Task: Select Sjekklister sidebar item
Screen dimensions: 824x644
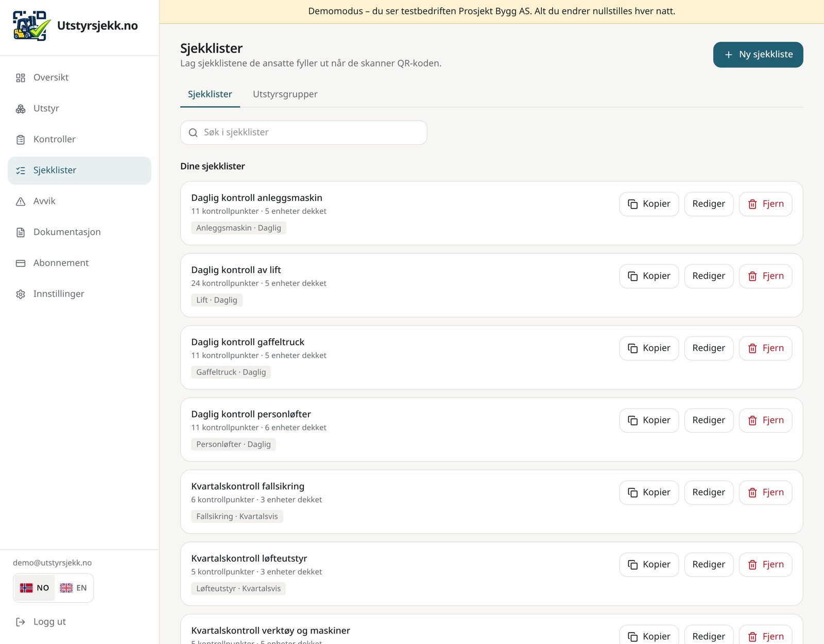Action: click(79, 171)
